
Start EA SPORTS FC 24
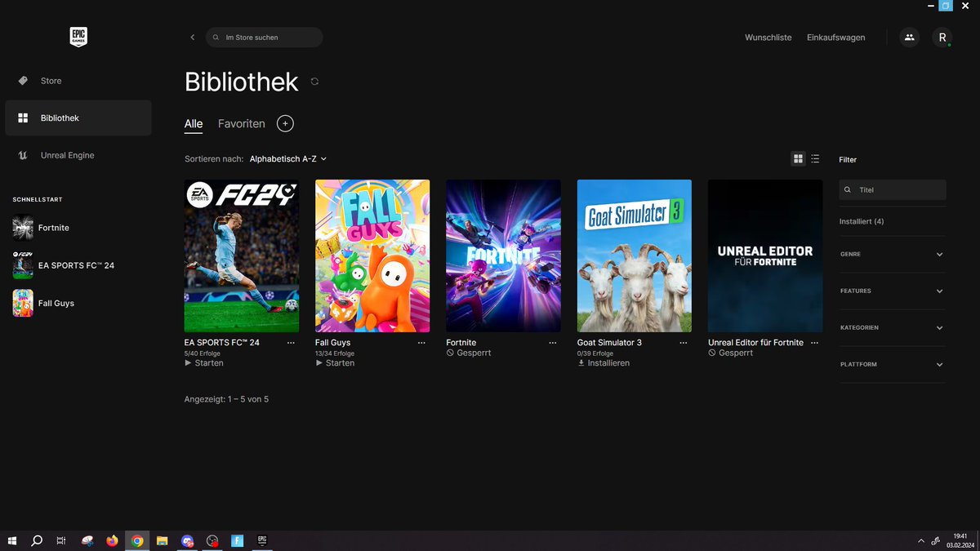[204, 363]
